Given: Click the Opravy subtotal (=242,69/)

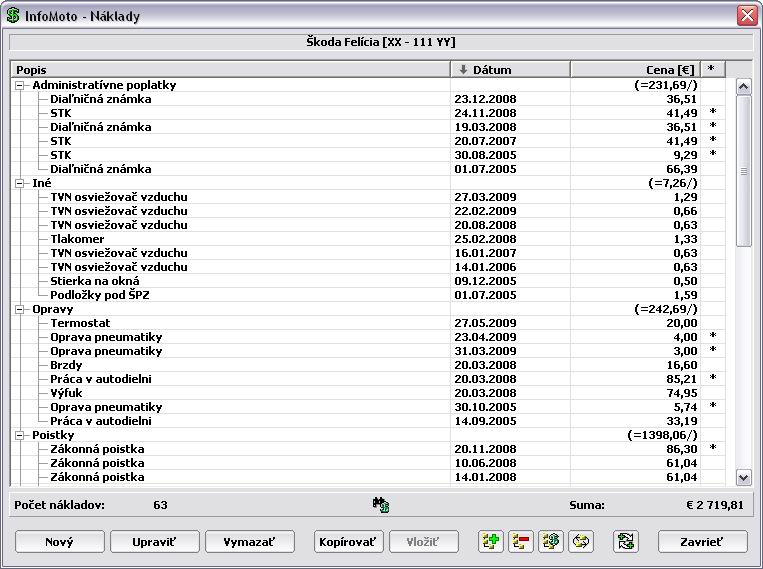Looking at the screenshot, I should [666, 310].
